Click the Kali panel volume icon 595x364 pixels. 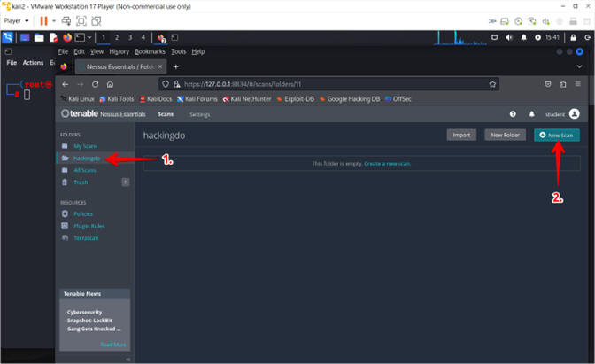pyautogui.click(x=509, y=37)
